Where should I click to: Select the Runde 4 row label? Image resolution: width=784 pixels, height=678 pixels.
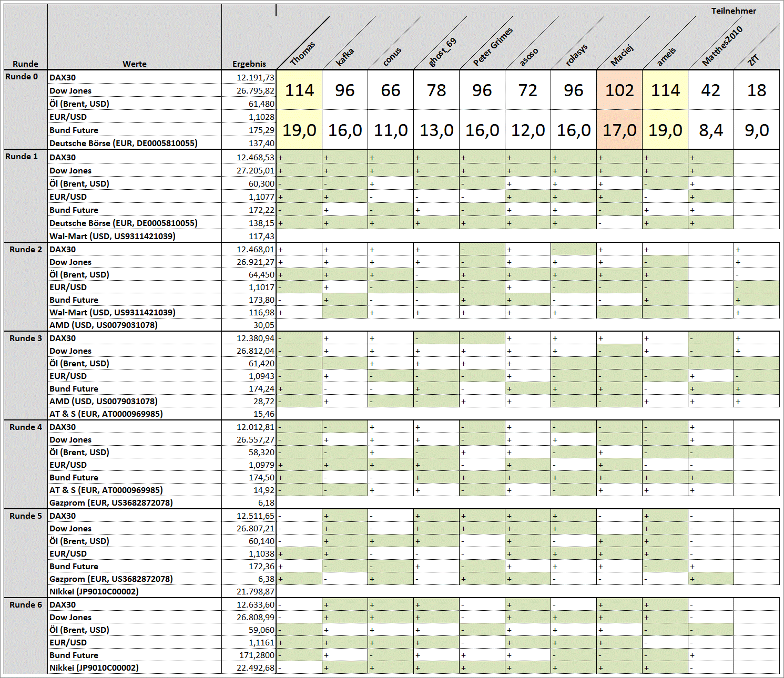(26, 427)
